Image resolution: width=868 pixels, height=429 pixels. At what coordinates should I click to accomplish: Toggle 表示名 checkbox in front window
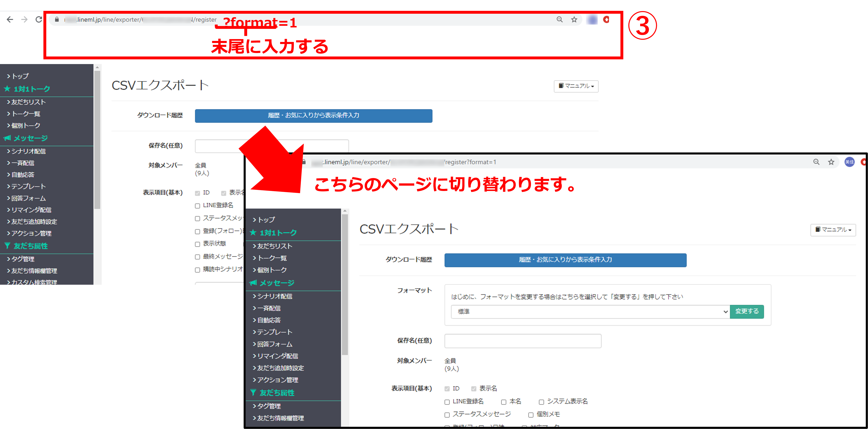pos(474,389)
